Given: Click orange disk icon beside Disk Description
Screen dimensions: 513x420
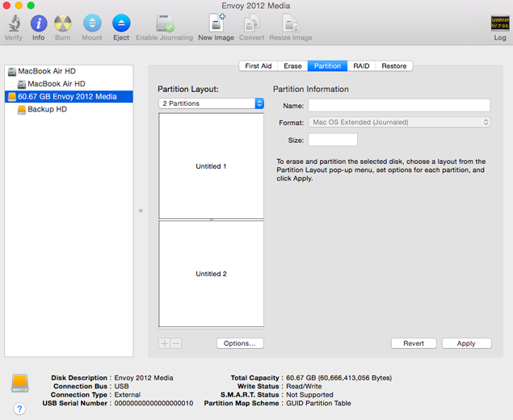Looking at the screenshot, I should click(20, 383).
